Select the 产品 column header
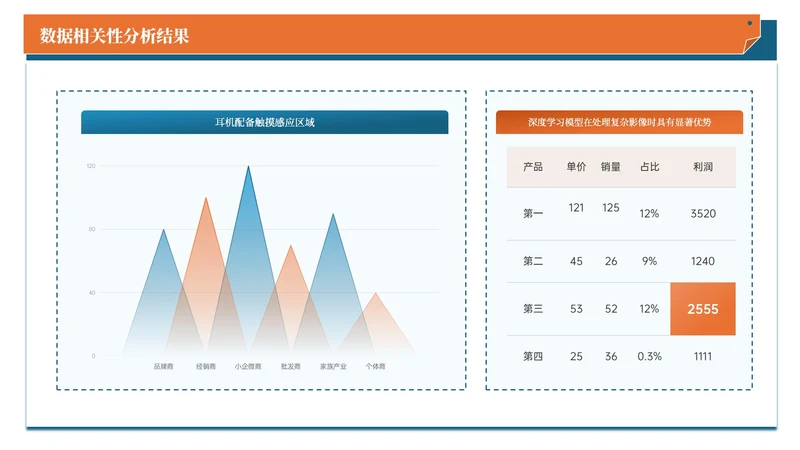The width and height of the screenshot is (800, 450). tap(533, 167)
